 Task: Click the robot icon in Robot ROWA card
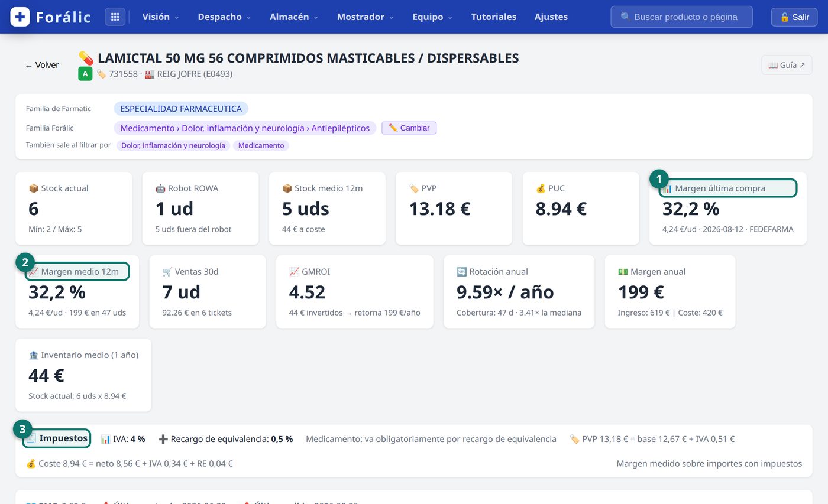[160, 188]
